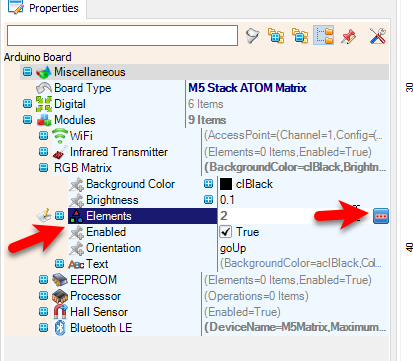Click the Hall Sensor Enabled=True value
The width and height of the screenshot is (413, 361).
[x=242, y=312]
